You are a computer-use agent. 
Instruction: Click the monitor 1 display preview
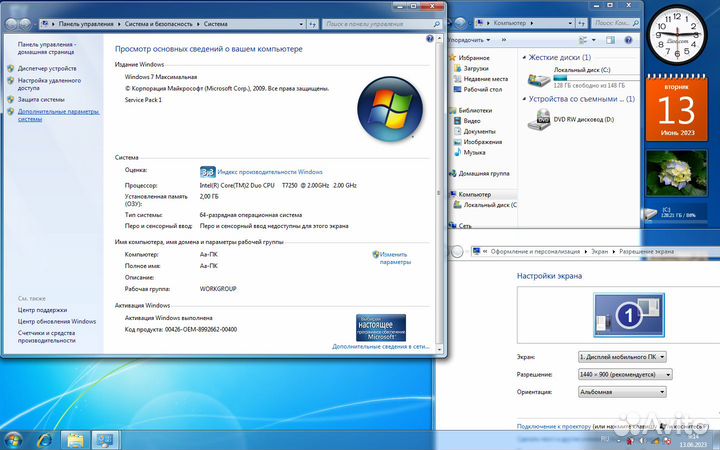coord(629,315)
